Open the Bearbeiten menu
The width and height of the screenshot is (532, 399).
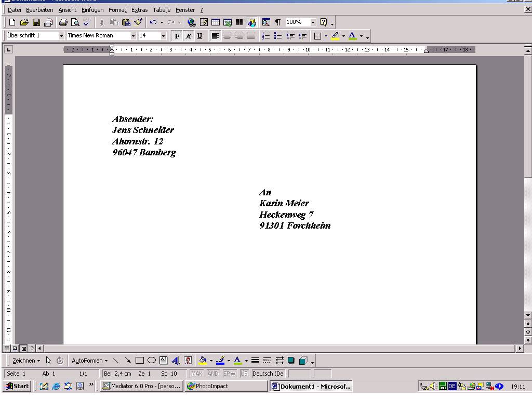click(x=39, y=10)
